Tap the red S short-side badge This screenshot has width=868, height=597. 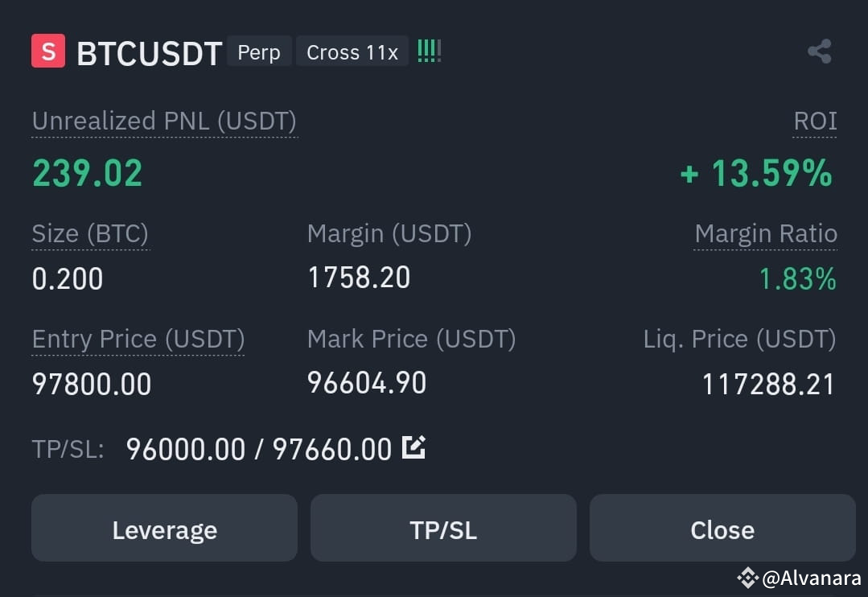pyautogui.click(x=48, y=51)
